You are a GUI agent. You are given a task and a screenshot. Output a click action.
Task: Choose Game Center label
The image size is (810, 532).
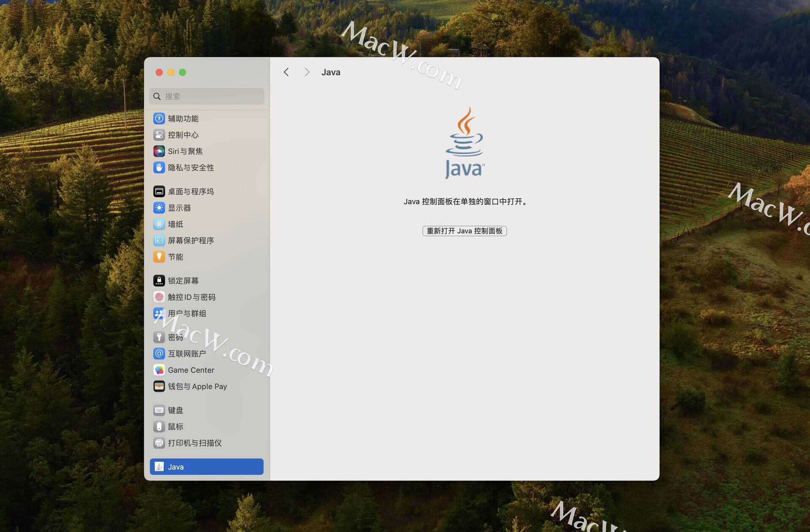coord(191,370)
